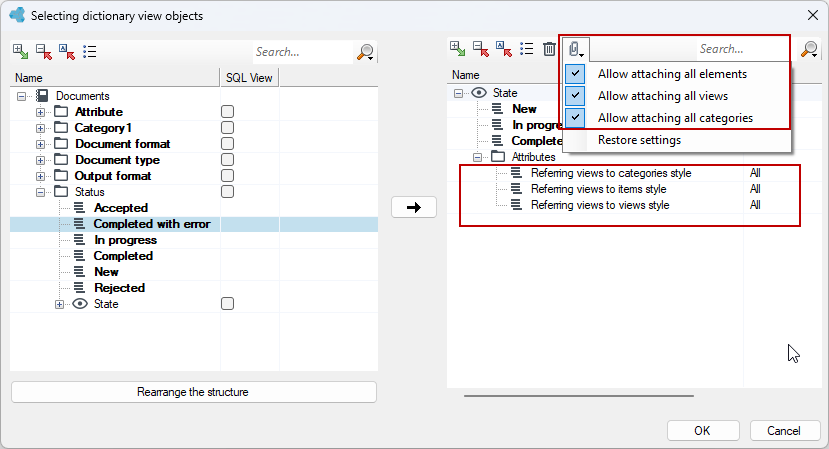Click the State eye icon in left tree
829x449 pixels.
click(x=80, y=304)
